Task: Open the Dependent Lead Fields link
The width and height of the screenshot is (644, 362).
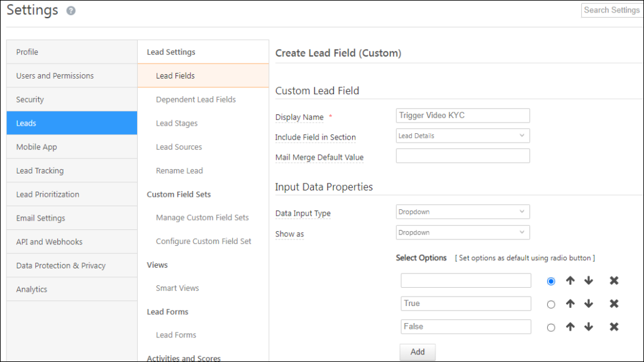Action: tap(196, 99)
